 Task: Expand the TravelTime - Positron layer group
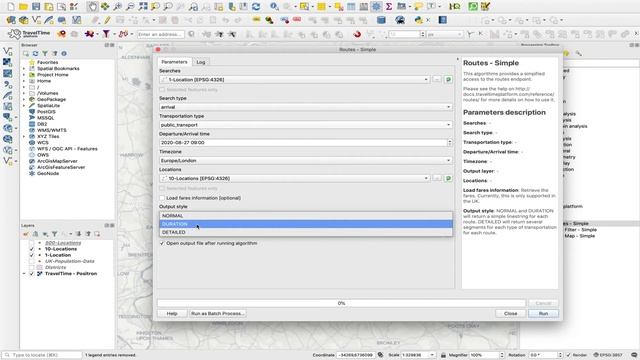pos(24,274)
